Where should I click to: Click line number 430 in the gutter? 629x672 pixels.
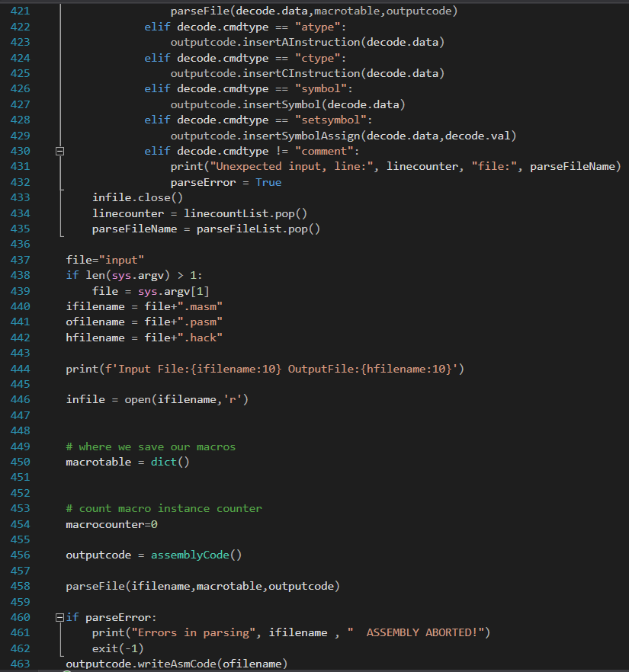pyautogui.click(x=20, y=152)
